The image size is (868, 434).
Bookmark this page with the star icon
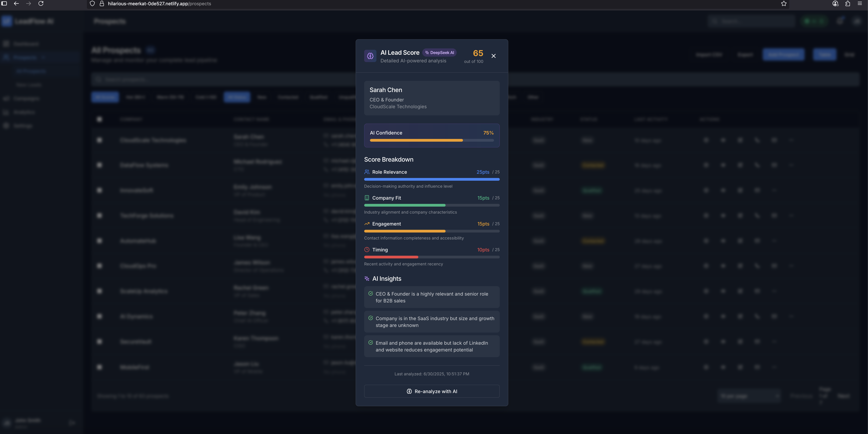point(784,4)
